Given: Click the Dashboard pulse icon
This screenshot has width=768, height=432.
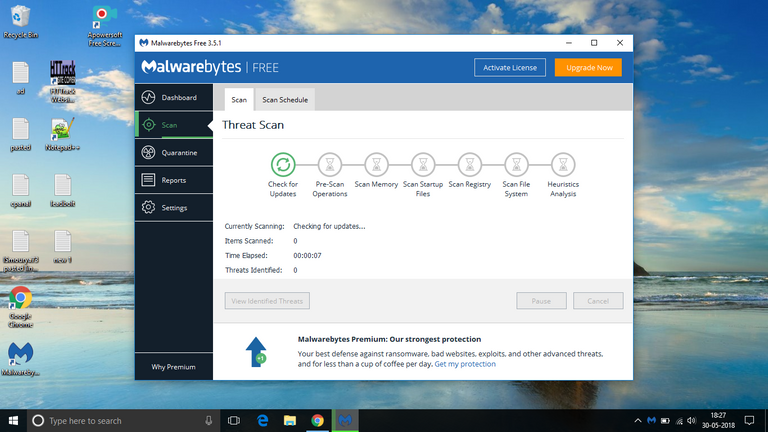Looking at the screenshot, I should click(x=148, y=97).
